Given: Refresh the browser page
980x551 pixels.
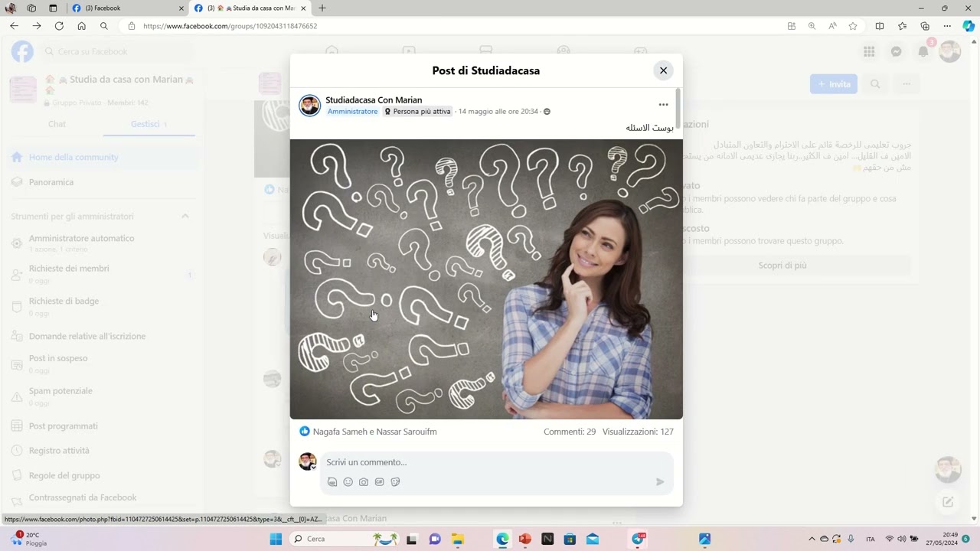Looking at the screenshot, I should [59, 26].
